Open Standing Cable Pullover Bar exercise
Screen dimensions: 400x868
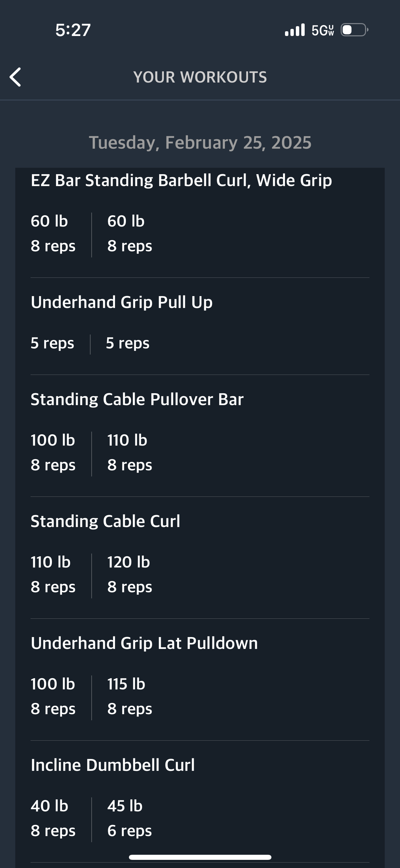tap(137, 399)
